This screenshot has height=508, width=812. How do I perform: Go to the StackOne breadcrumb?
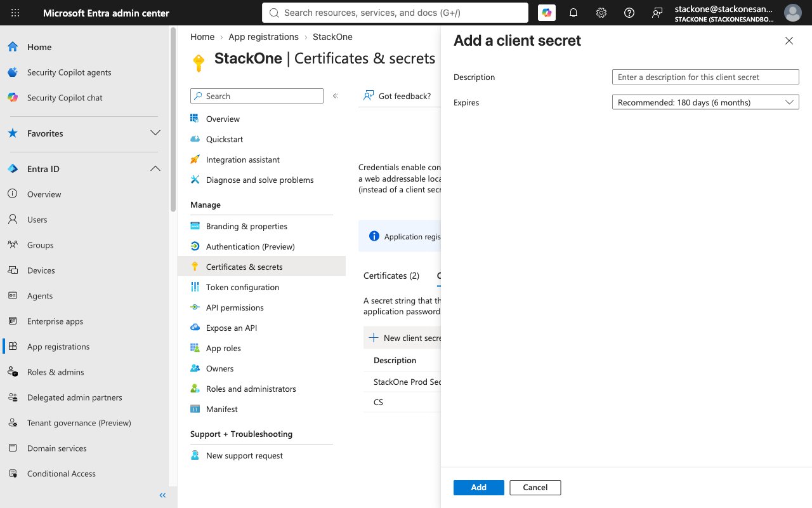(x=332, y=37)
